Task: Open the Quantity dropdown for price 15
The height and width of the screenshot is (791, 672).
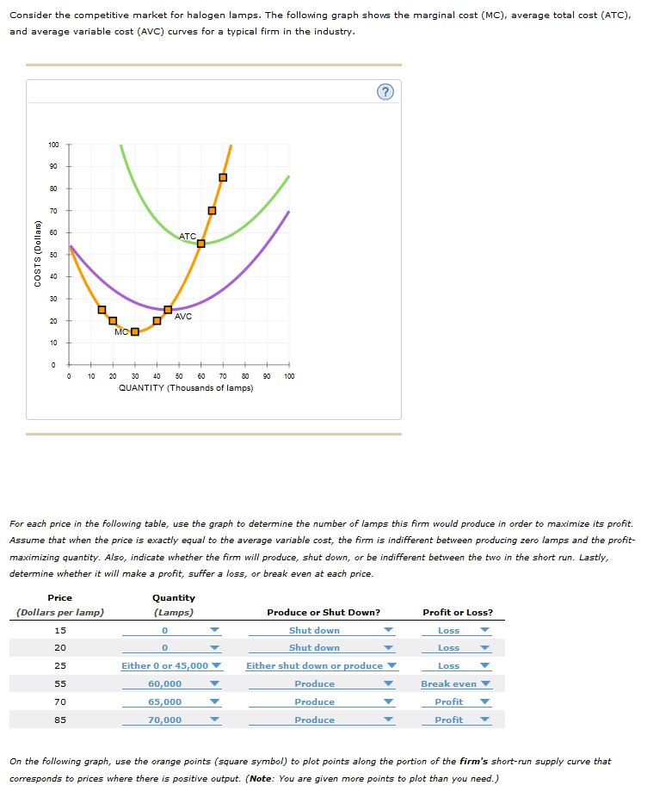Action: pos(171,630)
